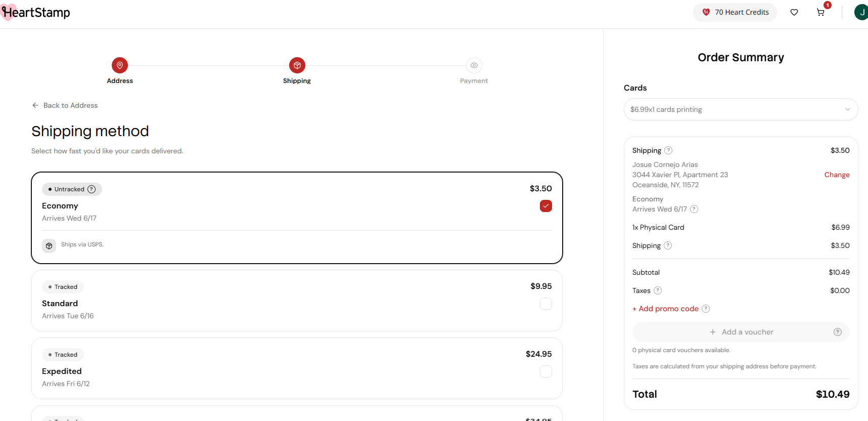Show voucher help tooltip
Viewport: 868px width, 421px height.
click(838, 332)
